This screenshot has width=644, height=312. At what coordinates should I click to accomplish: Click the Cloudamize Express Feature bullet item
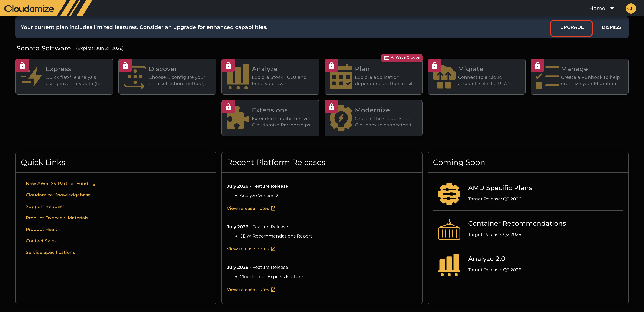point(271,276)
